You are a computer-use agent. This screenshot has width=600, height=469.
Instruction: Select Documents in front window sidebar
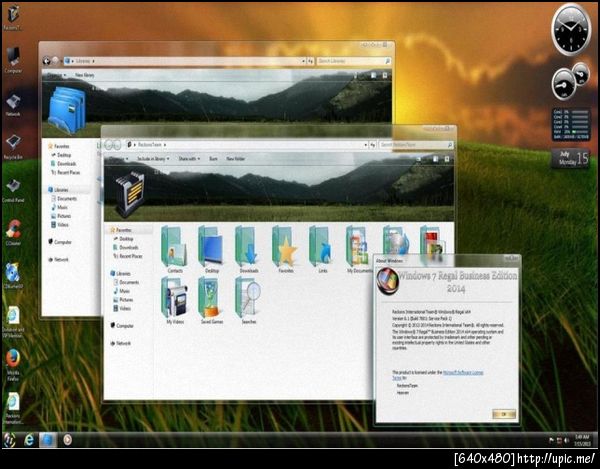[x=126, y=282]
